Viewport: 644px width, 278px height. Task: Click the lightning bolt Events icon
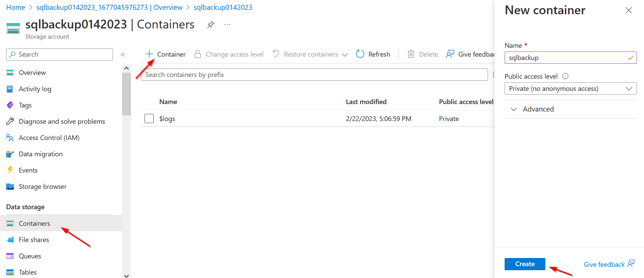10,170
